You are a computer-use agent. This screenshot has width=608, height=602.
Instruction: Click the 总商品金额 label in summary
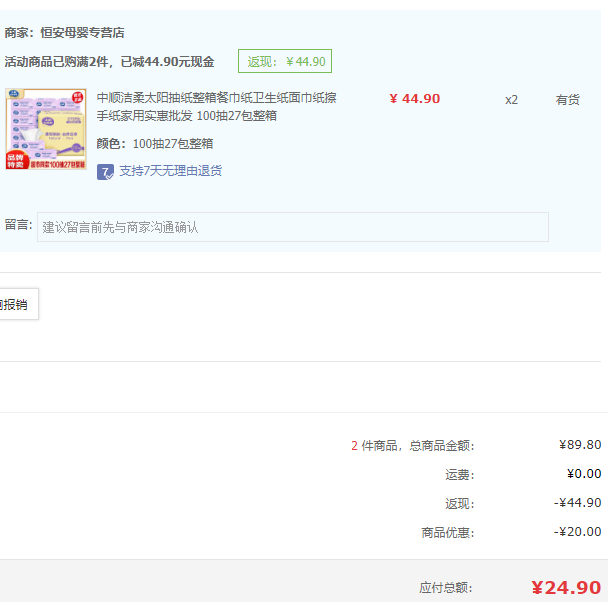point(443,446)
